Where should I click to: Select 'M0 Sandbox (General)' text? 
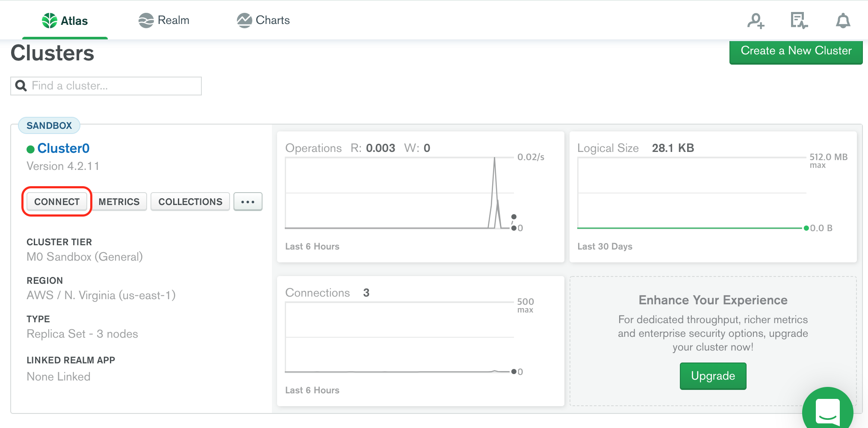[85, 257]
